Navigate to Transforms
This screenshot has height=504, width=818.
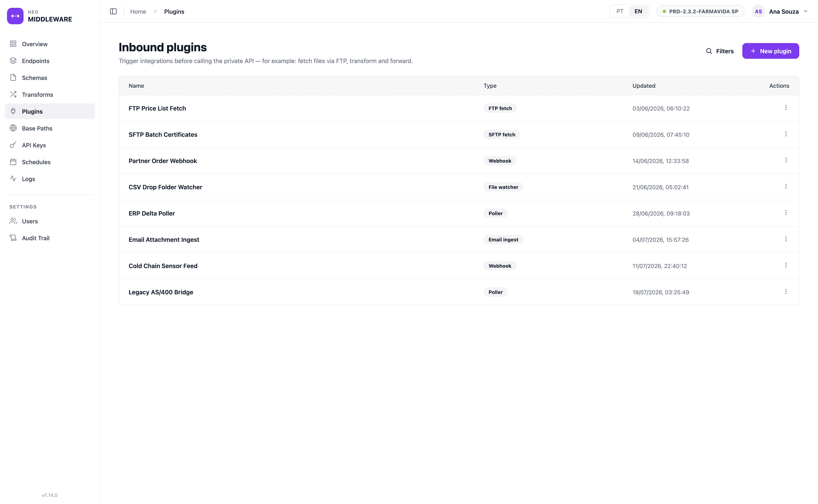point(50,94)
